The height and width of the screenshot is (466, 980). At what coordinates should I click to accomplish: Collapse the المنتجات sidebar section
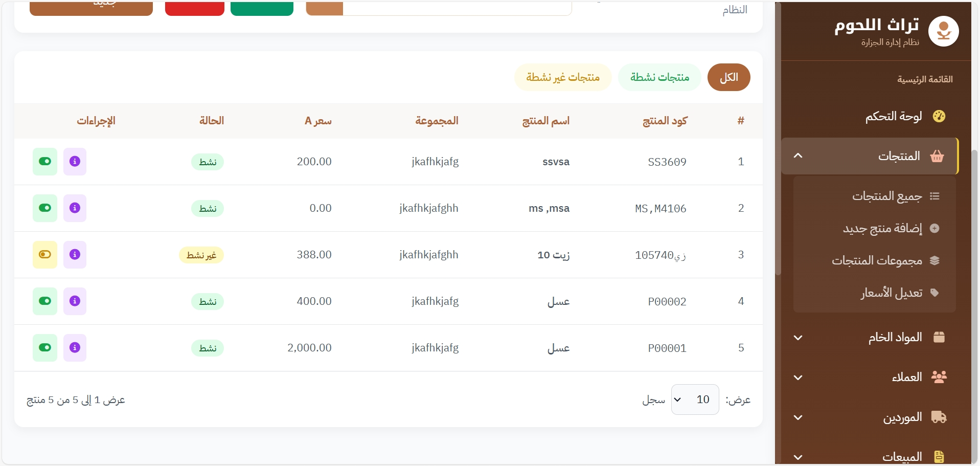pyautogui.click(x=798, y=156)
